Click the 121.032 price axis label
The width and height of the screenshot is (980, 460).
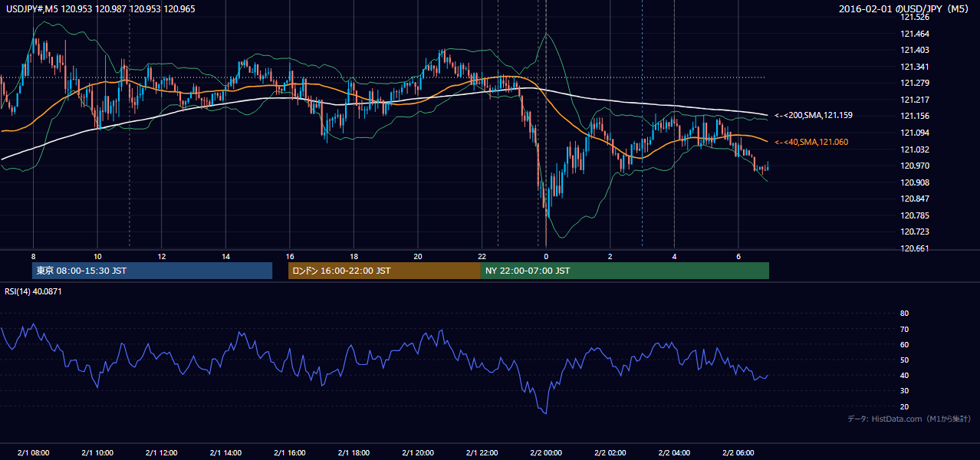click(x=914, y=149)
